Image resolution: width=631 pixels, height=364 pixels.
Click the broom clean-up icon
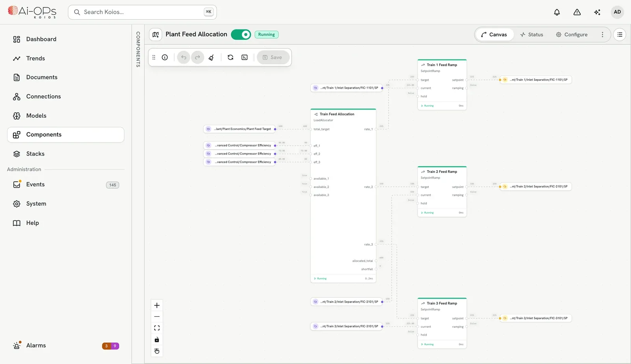point(211,58)
